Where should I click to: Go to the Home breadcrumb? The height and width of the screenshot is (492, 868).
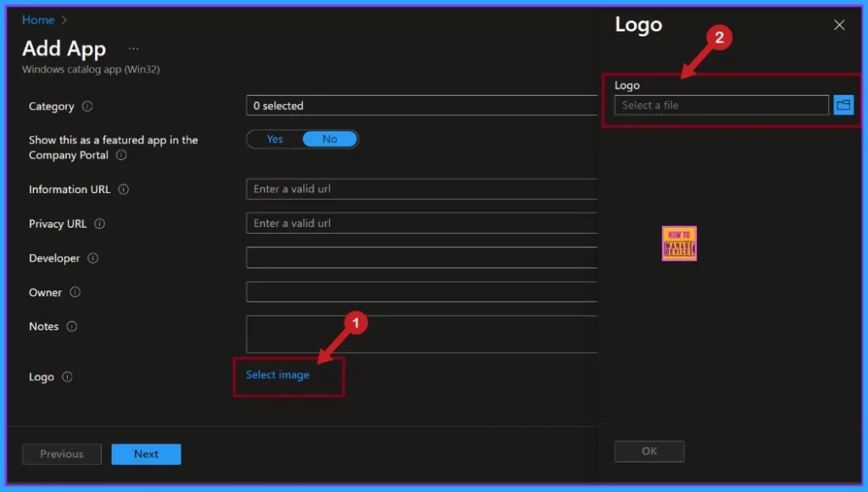pos(38,20)
